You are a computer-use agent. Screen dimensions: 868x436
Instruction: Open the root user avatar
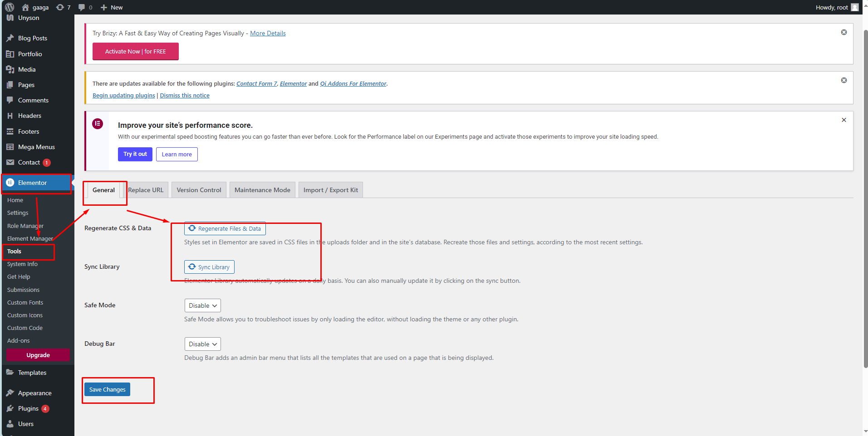[x=855, y=7]
